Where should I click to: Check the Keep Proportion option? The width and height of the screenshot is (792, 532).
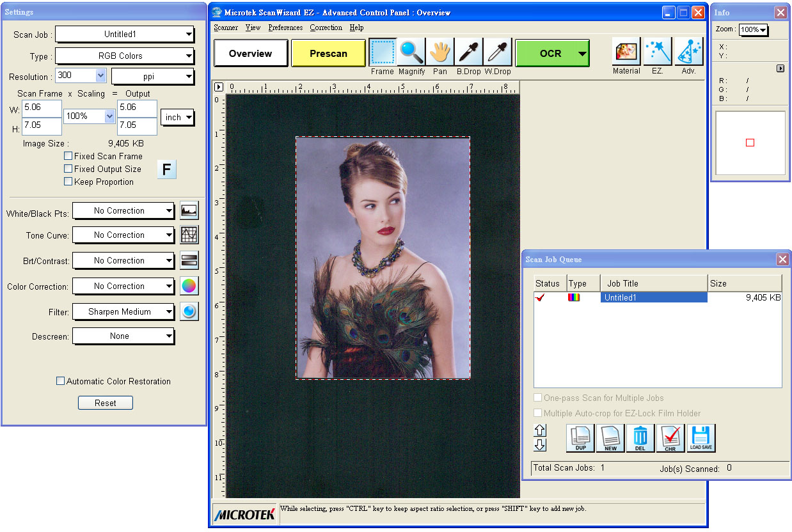point(68,182)
